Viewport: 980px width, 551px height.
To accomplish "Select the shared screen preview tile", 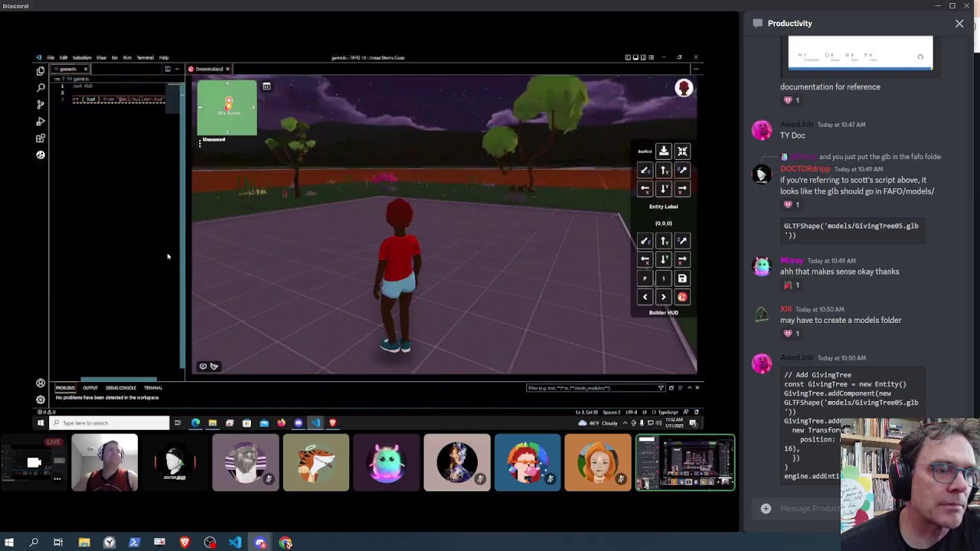I will 684,462.
